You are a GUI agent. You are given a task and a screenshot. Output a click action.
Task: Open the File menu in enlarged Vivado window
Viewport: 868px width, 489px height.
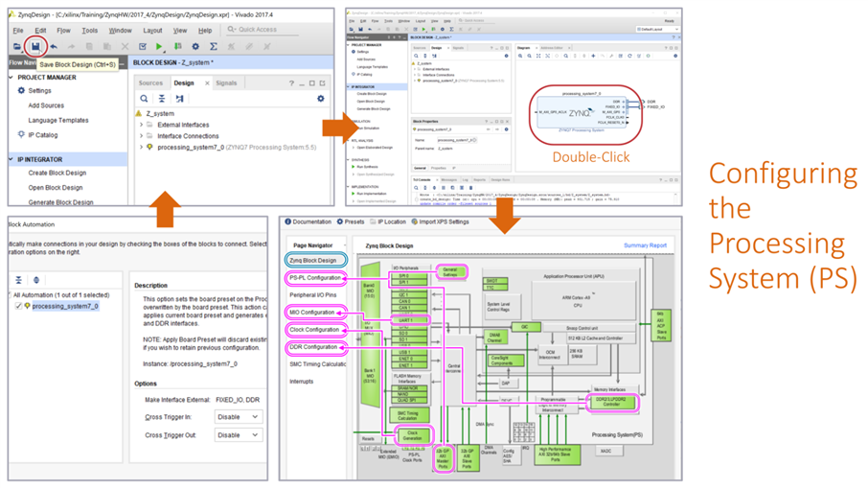click(18, 31)
